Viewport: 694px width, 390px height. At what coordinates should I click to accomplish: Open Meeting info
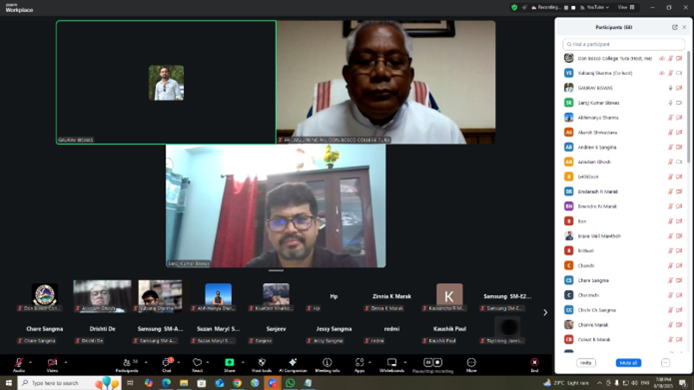click(327, 365)
